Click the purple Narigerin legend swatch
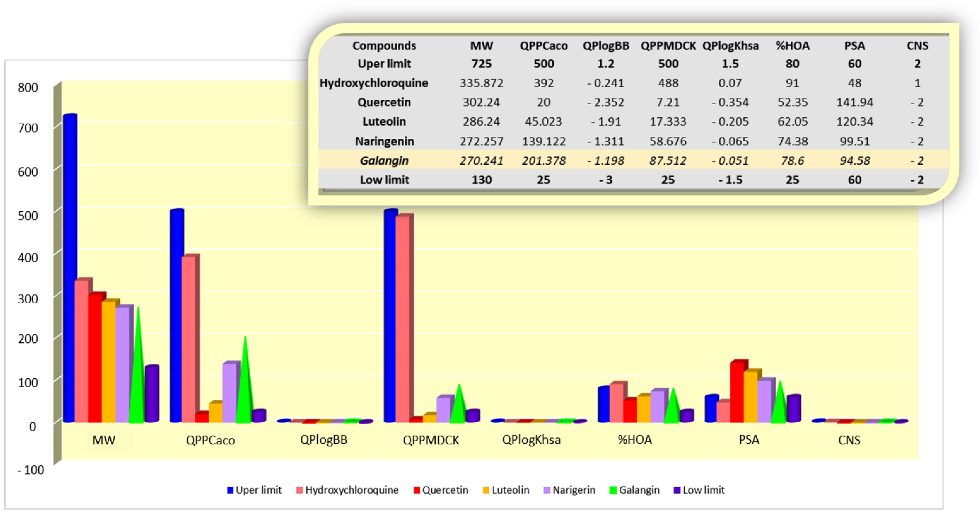Image resolution: width=980 pixels, height=513 pixels. (547, 490)
